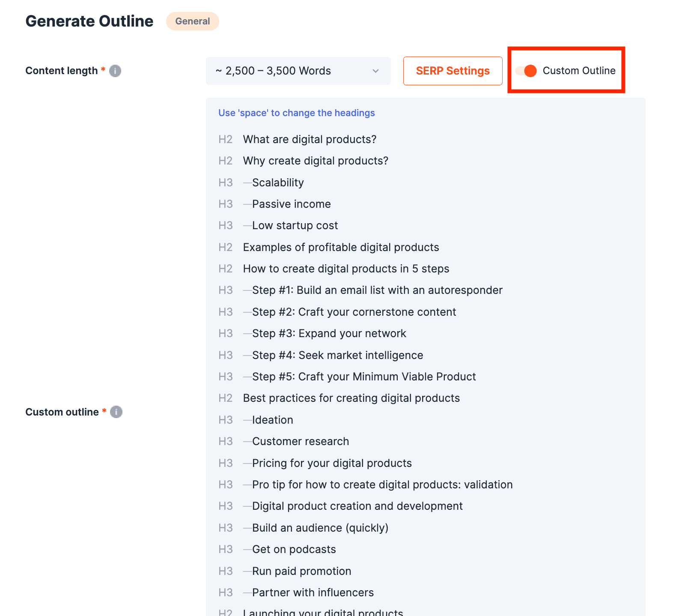Image resolution: width=673 pixels, height=616 pixels.
Task: Click the 'Low startup cost' line
Action: tap(295, 225)
